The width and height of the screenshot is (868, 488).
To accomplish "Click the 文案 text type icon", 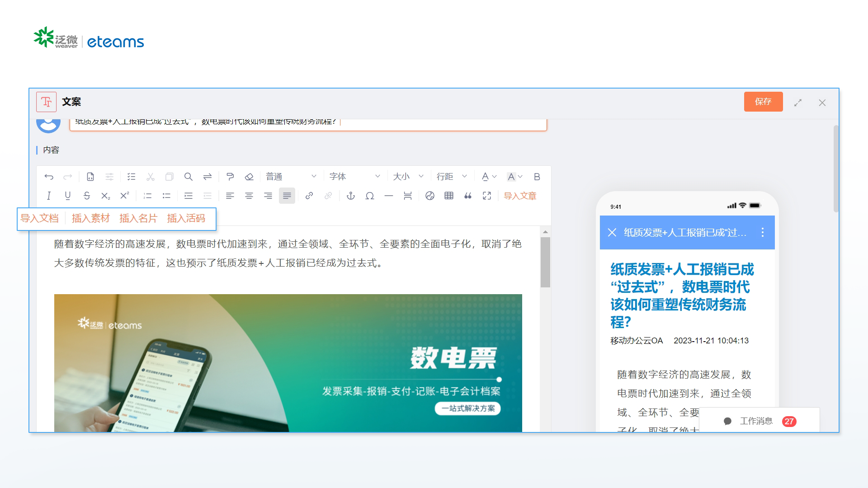I will [x=46, y=102].
